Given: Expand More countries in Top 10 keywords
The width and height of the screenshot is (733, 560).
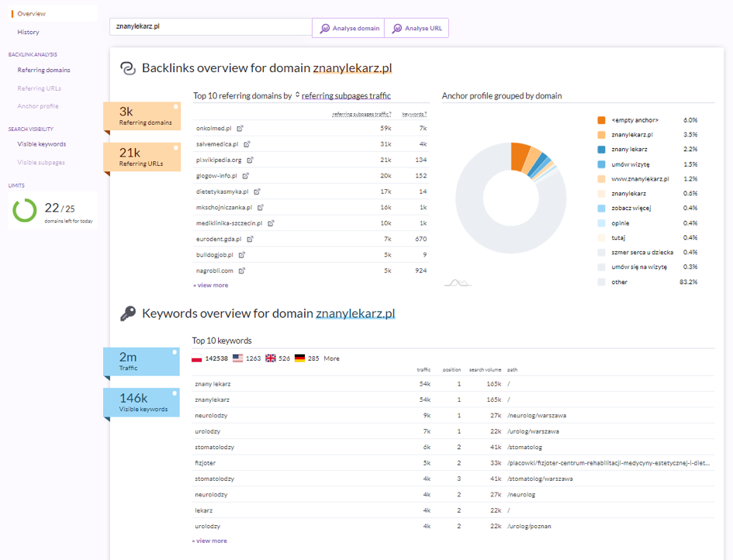Looking at the screenshot, I should pos(331,358).
